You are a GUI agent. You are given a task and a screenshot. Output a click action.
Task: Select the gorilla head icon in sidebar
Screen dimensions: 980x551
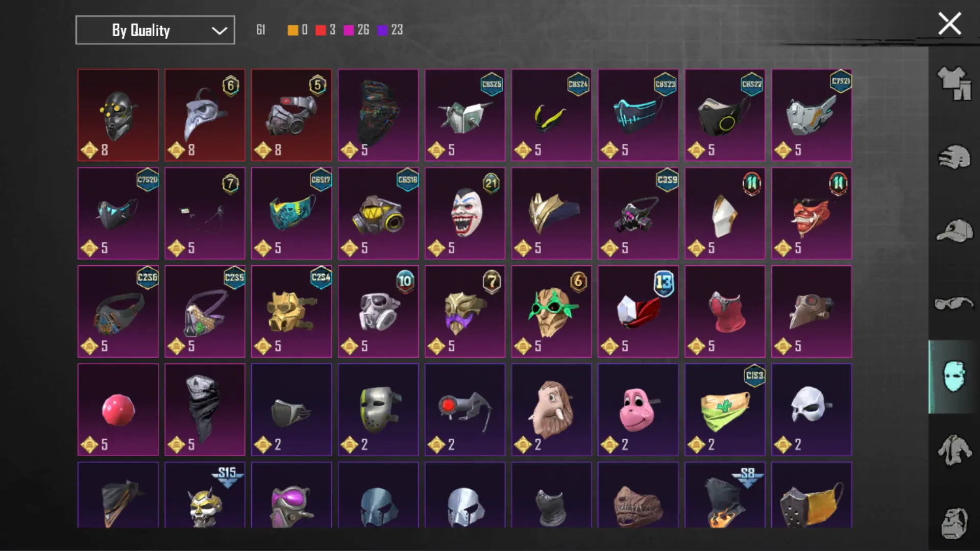tap(953, 523)
